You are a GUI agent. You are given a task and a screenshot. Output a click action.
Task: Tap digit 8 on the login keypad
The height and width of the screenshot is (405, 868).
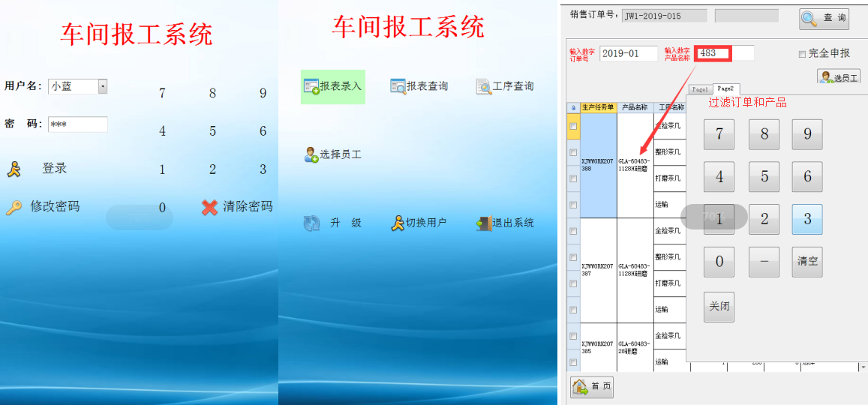212,93
